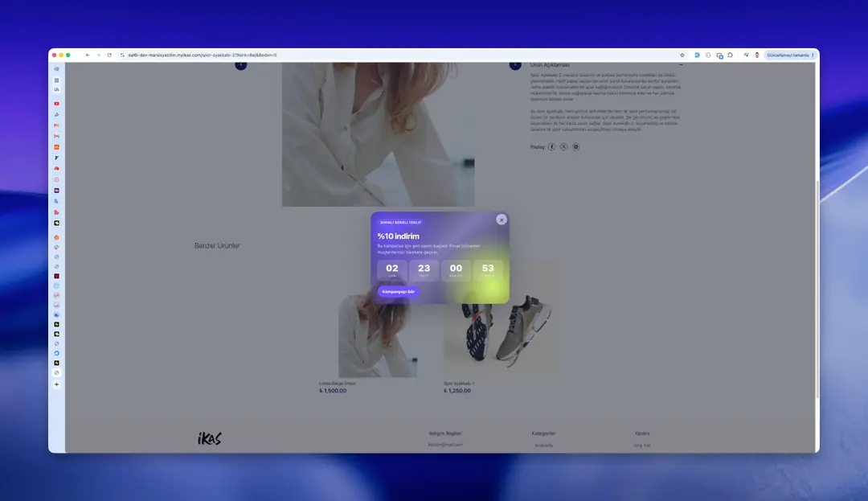Viewport: 868px width, 501px height.
Task: Open site info icon left of URL
Action: 122,55
